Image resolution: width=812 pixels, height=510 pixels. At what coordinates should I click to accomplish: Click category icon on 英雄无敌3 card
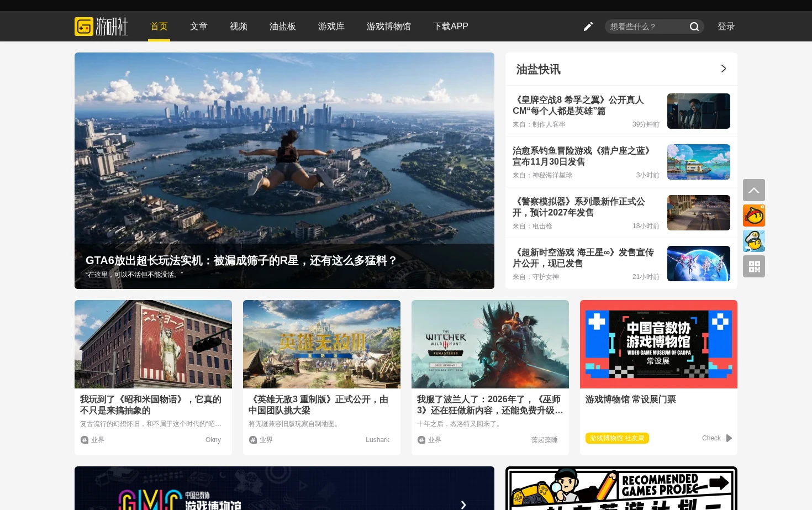tap(253, 440)
